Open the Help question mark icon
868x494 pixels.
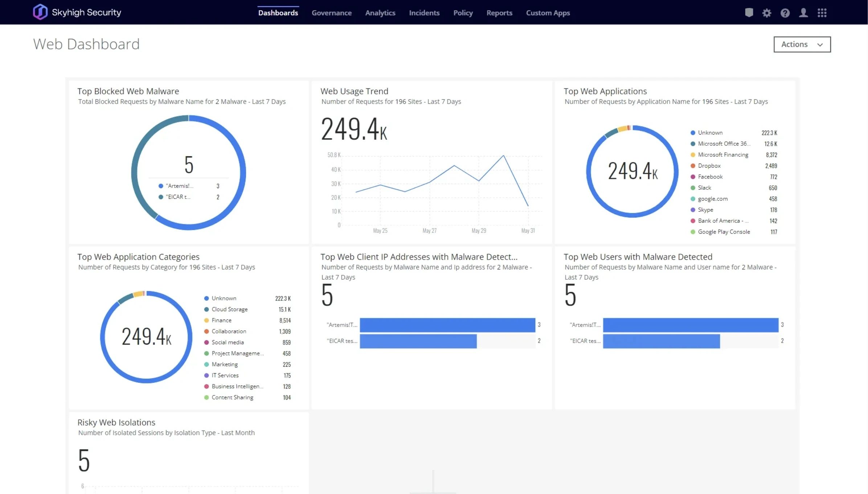[785, 13]
